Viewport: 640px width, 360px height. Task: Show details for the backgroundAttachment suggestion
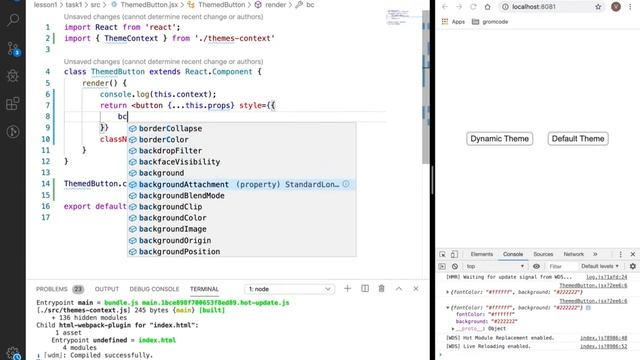346,184
